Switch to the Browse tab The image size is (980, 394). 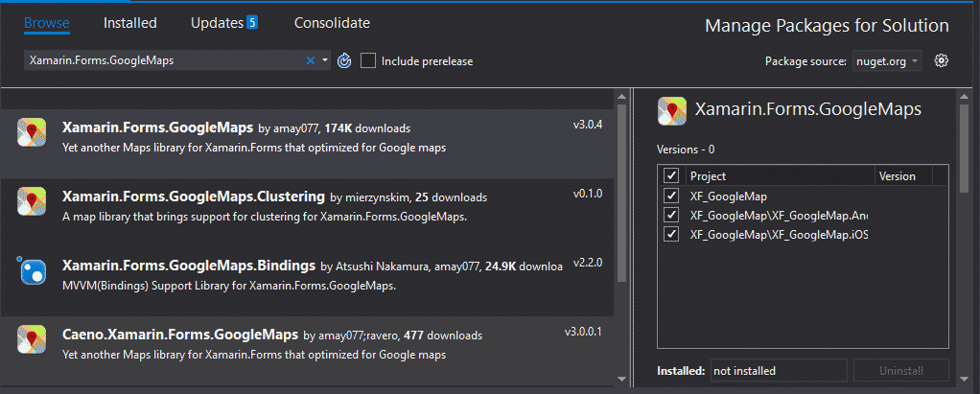point(47,23)
